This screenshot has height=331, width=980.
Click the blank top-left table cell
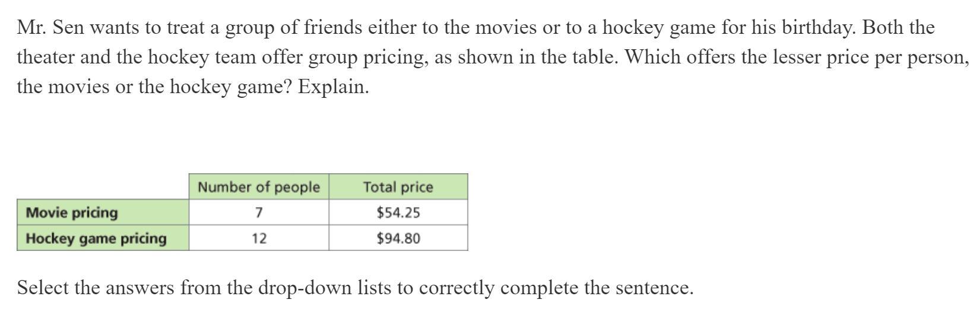(103, 187)
